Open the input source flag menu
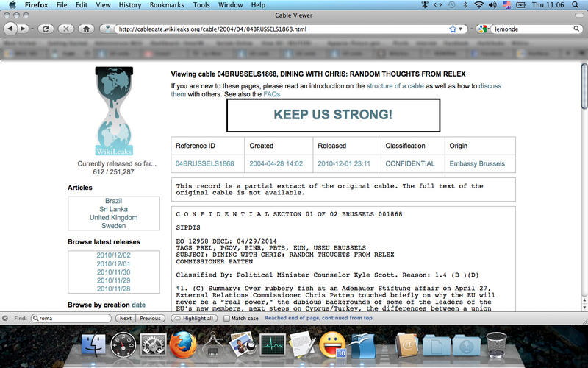The height and width of the screenshot is (368, 588). [x=506, y=5]
